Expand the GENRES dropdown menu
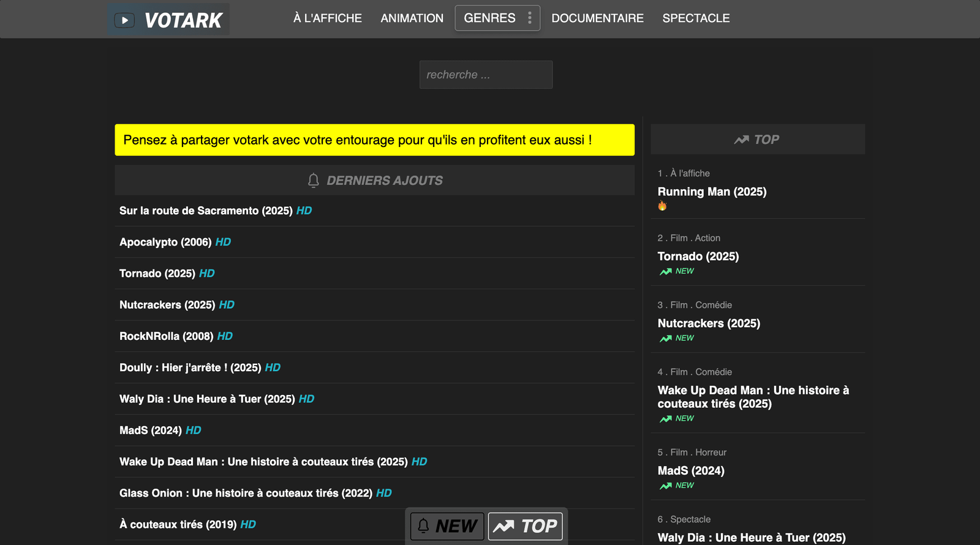 point(489,18)
